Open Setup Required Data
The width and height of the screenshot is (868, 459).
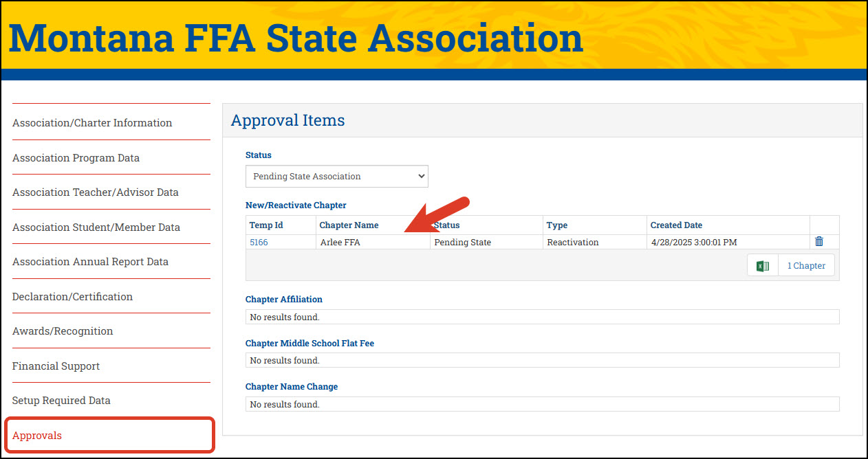tap(61, 401)
